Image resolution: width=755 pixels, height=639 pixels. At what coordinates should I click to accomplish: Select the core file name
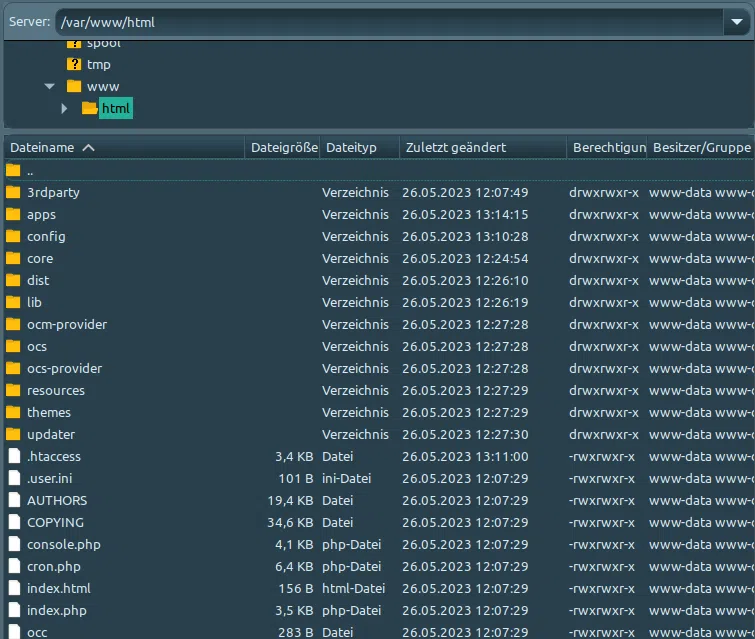(40, 259)
